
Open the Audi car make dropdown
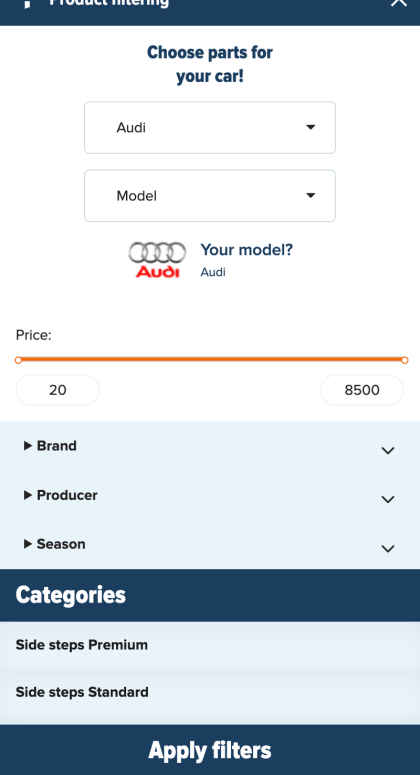coord(210,128)
